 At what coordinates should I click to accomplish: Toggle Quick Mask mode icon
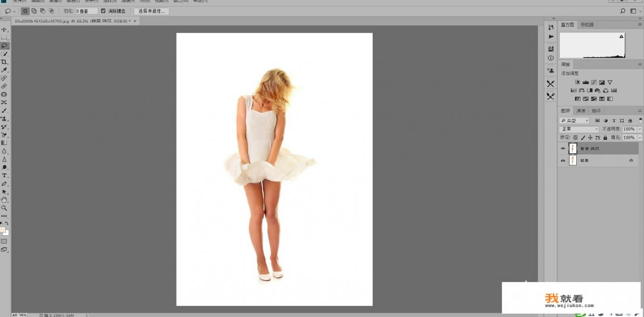[4, 241]
